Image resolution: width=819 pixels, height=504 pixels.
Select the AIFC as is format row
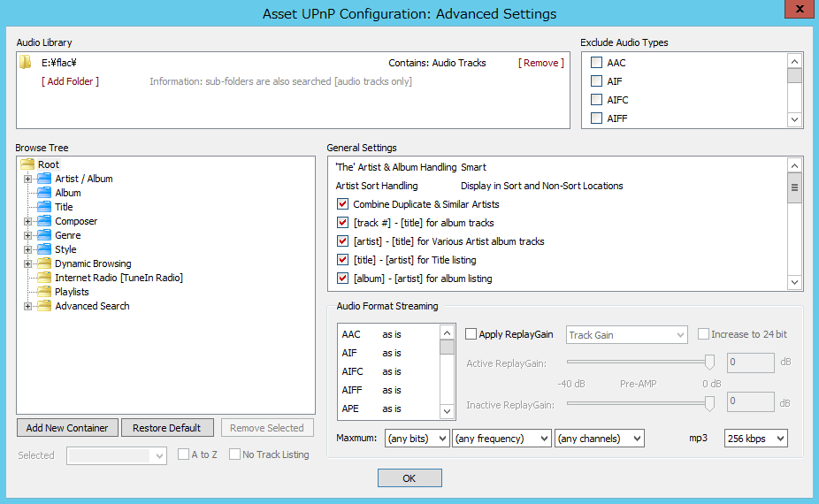(389, 371)
